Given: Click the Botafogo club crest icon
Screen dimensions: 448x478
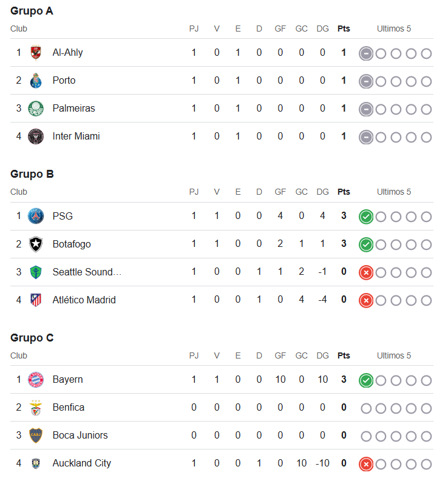Looking at the screenshot, I should pyautogui.click(x=36, y=244).
